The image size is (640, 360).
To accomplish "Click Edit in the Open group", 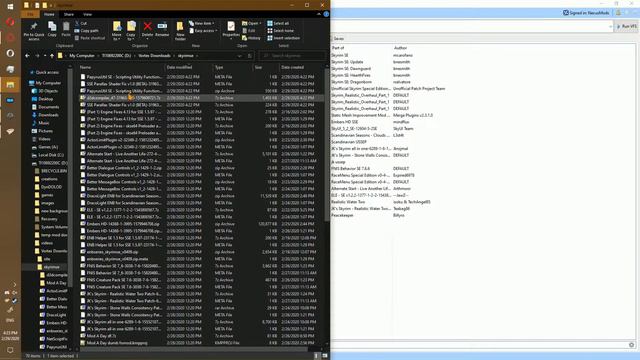I will (249, 31).
